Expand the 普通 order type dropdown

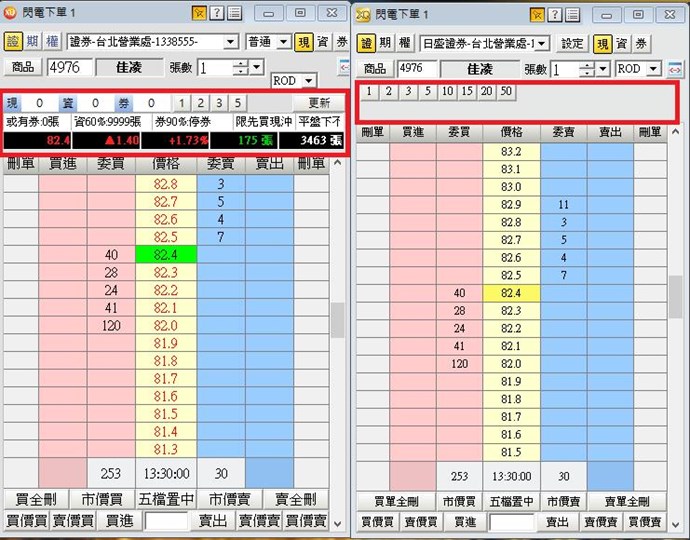coord(268,42)
